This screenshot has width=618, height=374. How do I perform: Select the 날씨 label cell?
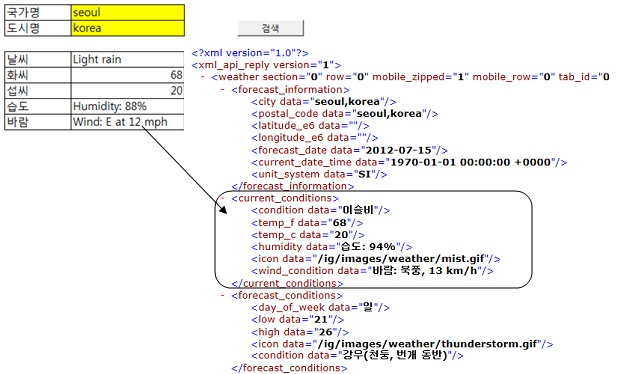pyautogui.click(x=38, y=60)
